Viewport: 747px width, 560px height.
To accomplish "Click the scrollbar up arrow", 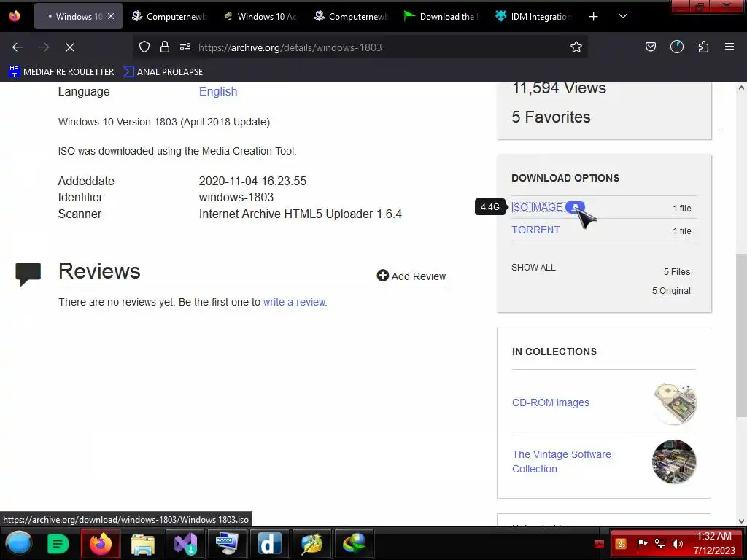I will [x=741, y=87].
